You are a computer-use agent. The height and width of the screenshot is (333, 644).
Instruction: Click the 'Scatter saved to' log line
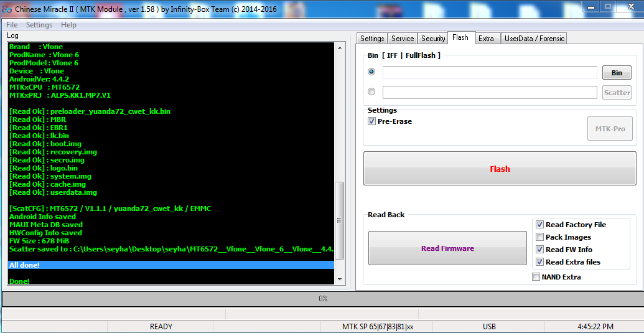171,249
